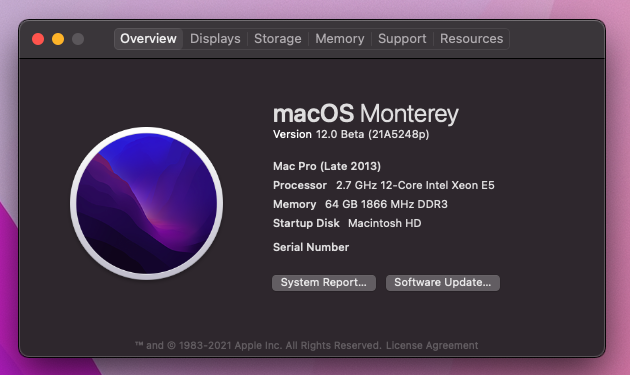Click the Processor label

click(300, 185)
